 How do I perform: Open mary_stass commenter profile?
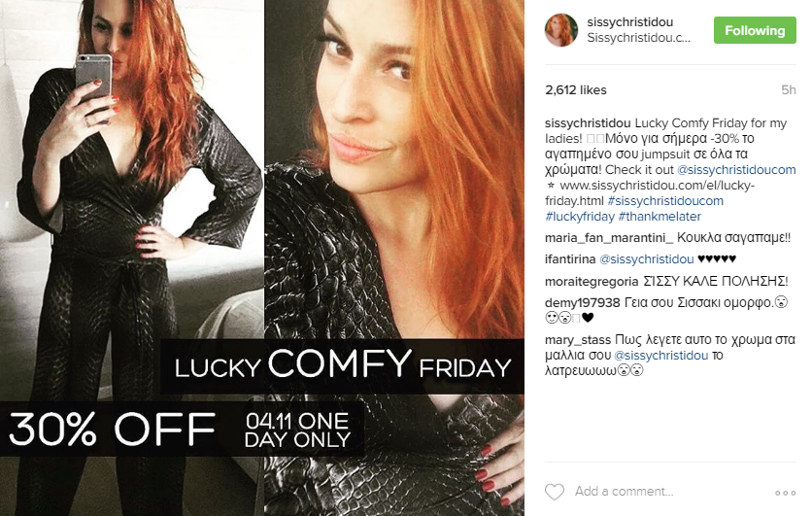[x=577, y=340]
